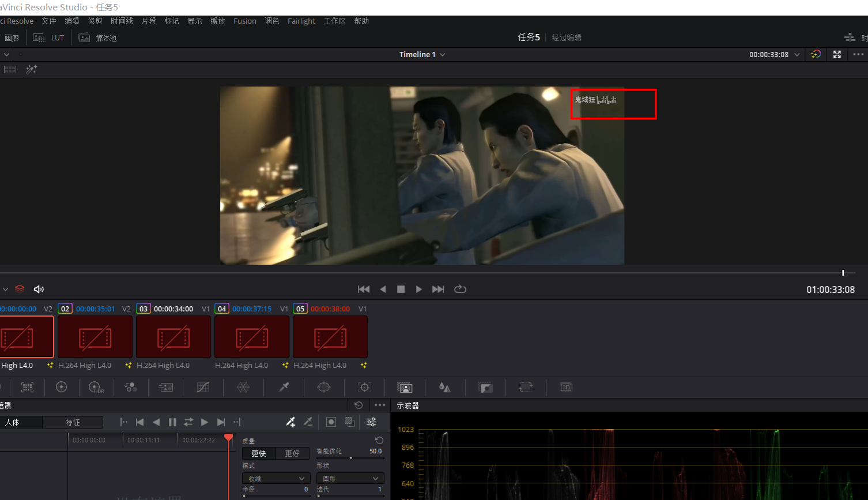Open the HDR color wheels palette
This screenshot has width=868, height=500.
click(96, 388)
